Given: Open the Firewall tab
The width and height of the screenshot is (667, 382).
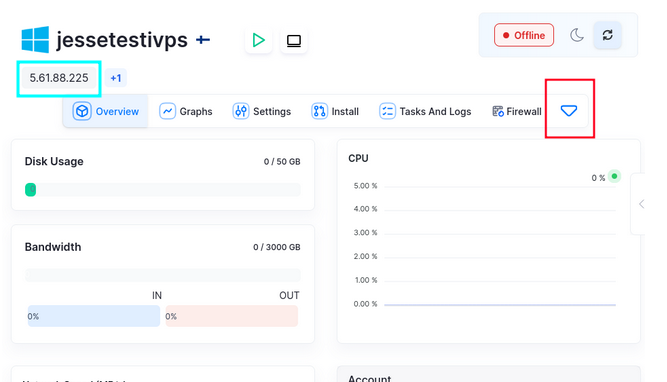Looking at the screenshot, I should pyautogui.click(x=517, y=111).
